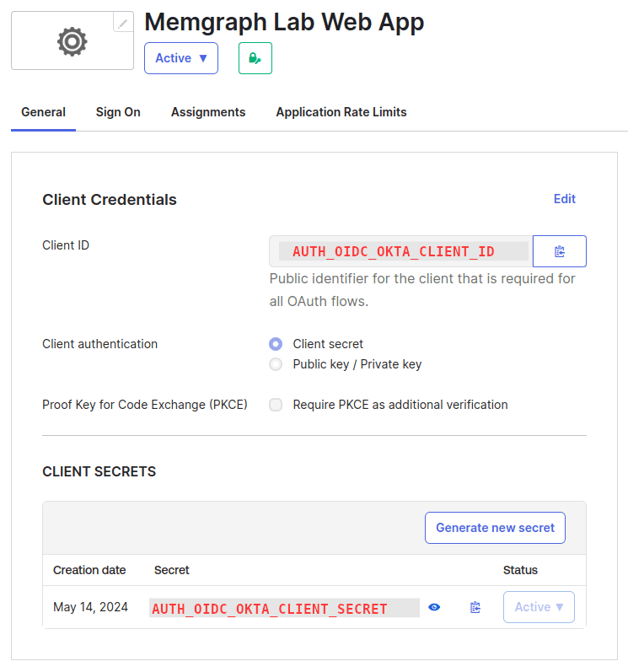The height and width of the screenshot is (672, 628).
Task: Open the Active status dropdown near title
Action: coord(181,58)
